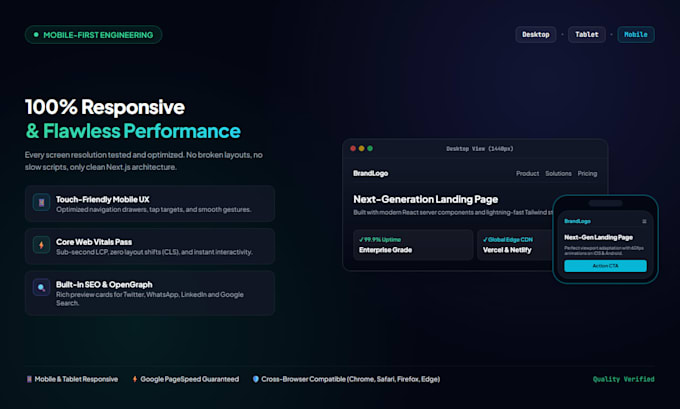Click the Google PageSpeed Guaranteed footer text
Viewport: 680px width, 409px height.
pyautogui.click(x=190, y=379)
